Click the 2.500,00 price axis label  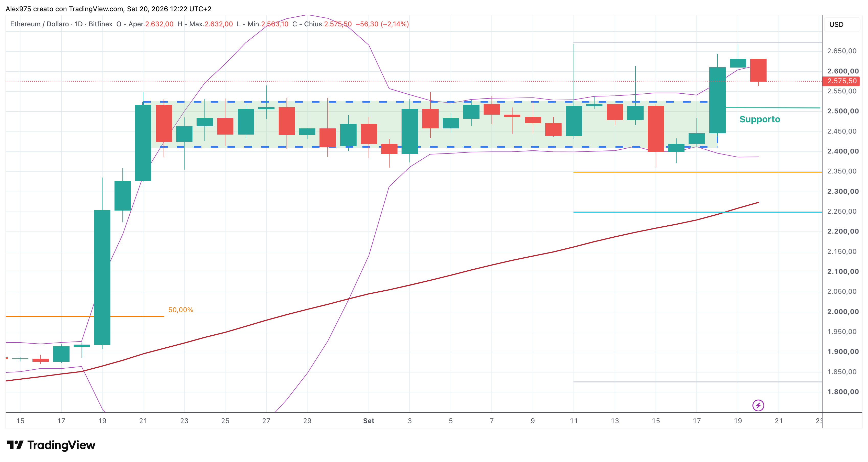843,111
